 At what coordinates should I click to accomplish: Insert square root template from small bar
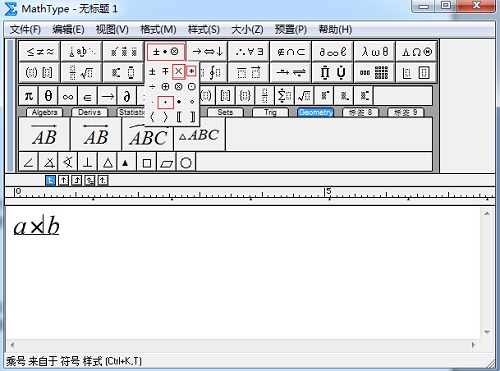pos(304,96)
